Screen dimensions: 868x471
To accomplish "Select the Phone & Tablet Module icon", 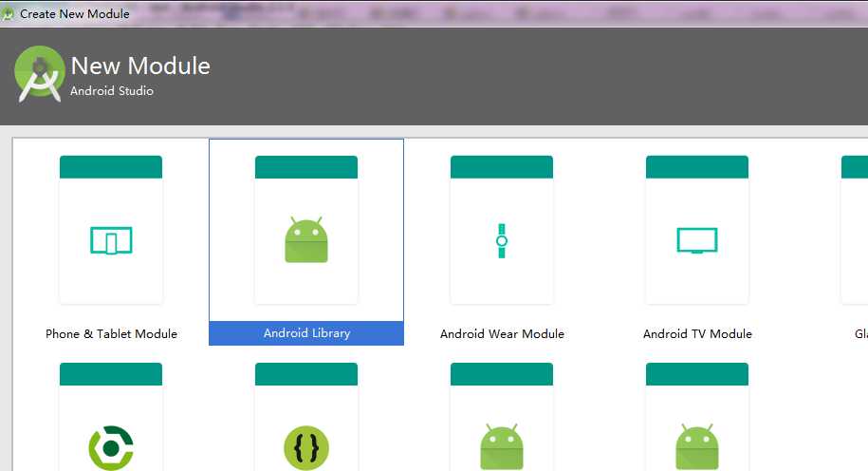I will click(111, 240).
